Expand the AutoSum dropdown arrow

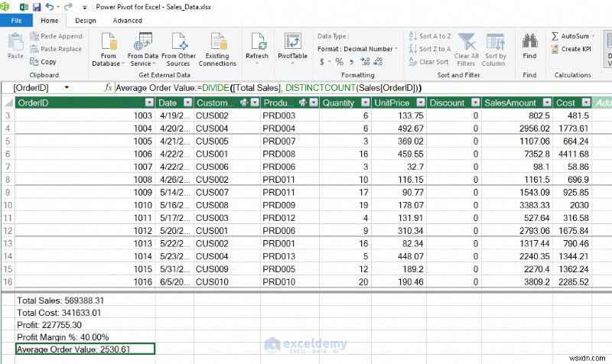coord(593,36)
